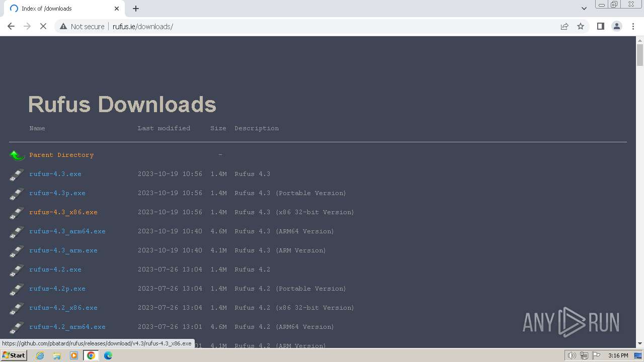Click the flag icon in the system tray
Viewport: 644px width, 362px height.
[596, 355]
